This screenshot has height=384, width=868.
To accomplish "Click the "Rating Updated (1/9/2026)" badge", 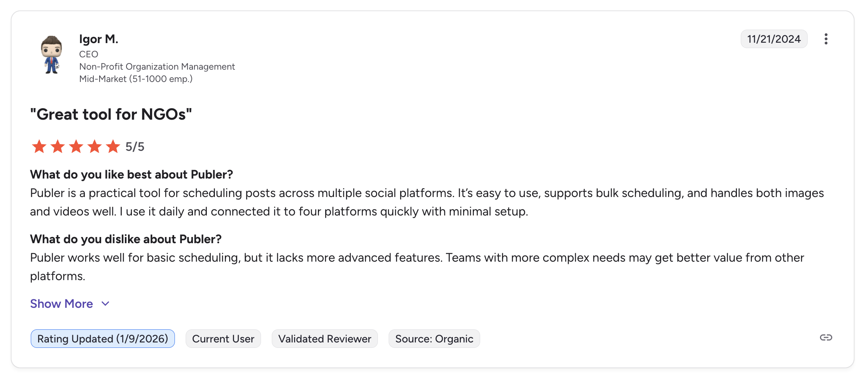I will click(x=102, y=338).
